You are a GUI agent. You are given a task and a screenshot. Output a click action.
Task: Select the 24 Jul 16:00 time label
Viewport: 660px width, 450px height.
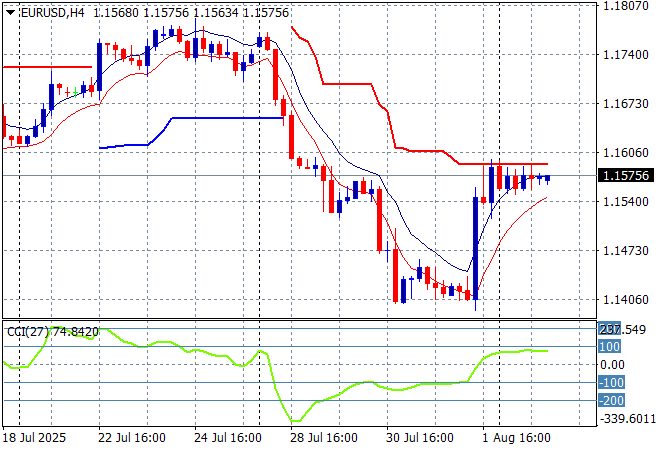coord(228,438)
